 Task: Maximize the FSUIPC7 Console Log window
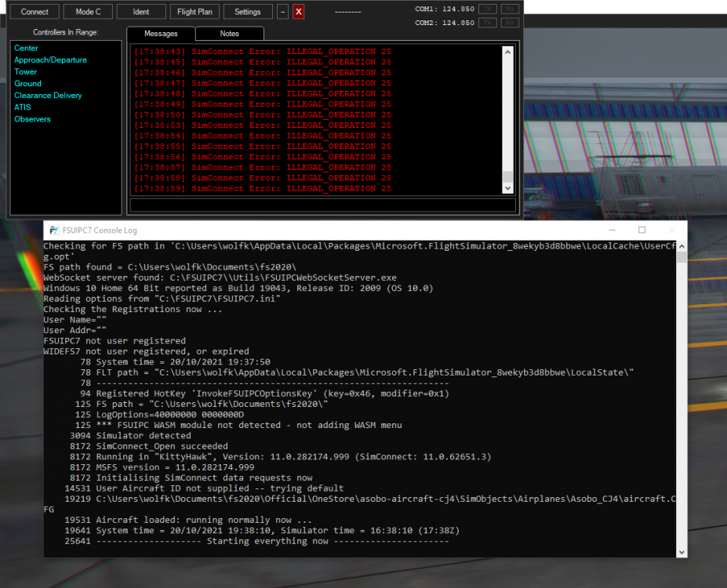point(642,230)
